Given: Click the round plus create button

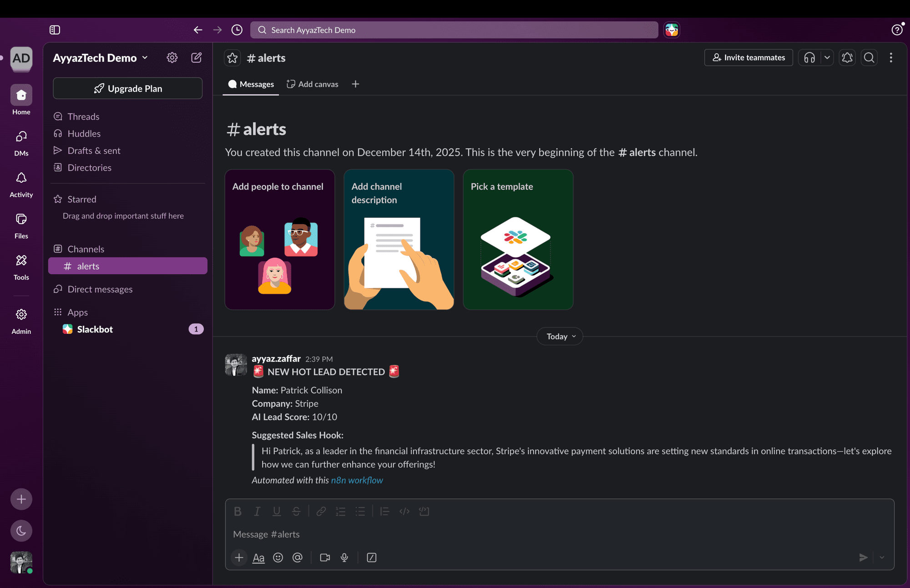Looking at the screenshot, I should coord(21,499).
